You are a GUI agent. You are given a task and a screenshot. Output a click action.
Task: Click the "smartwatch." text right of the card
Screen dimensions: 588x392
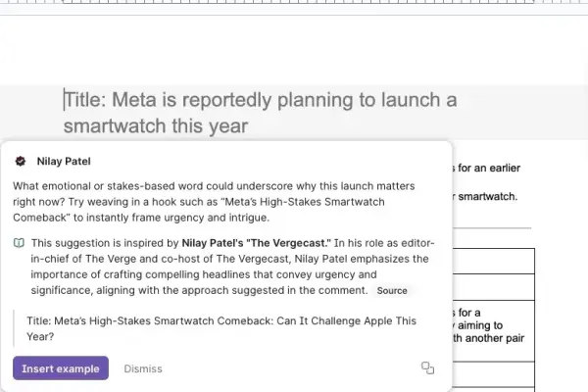click(x=489, y=197)
